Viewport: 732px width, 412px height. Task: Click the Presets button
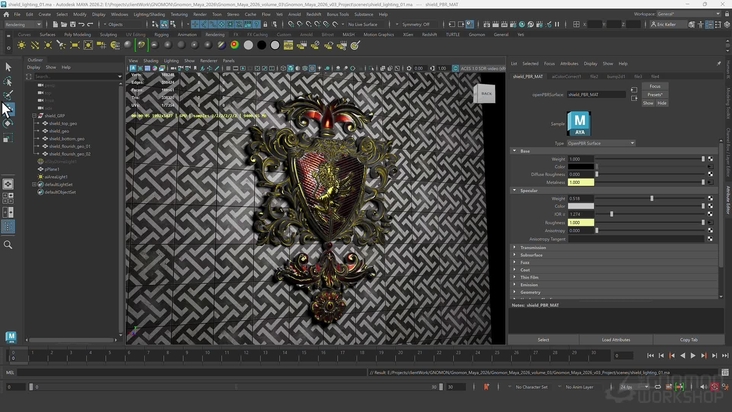coord(653,94)
